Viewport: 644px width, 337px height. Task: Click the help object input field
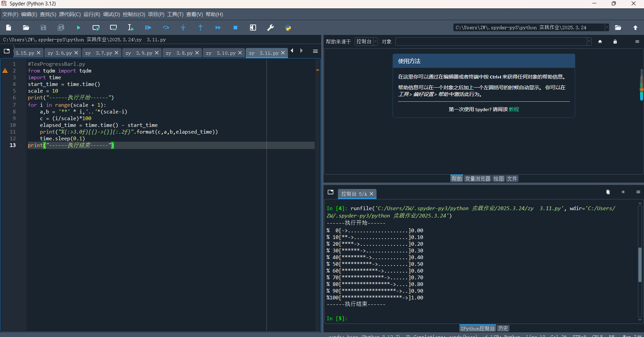click(491, 42)
